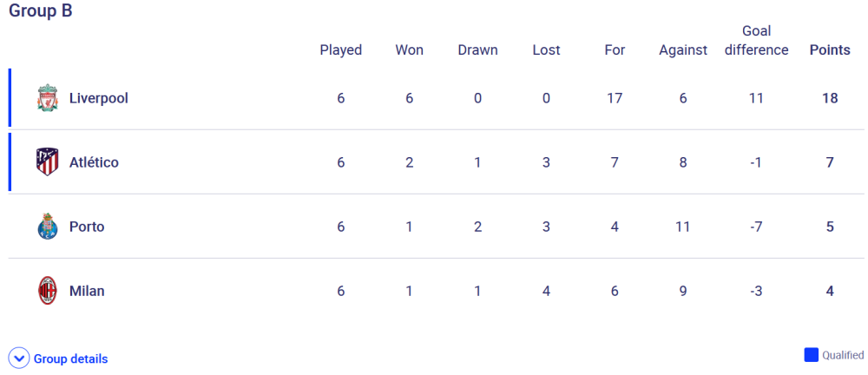
Task: Click Liverpool's 18 points value
Action: coord(830,98)
